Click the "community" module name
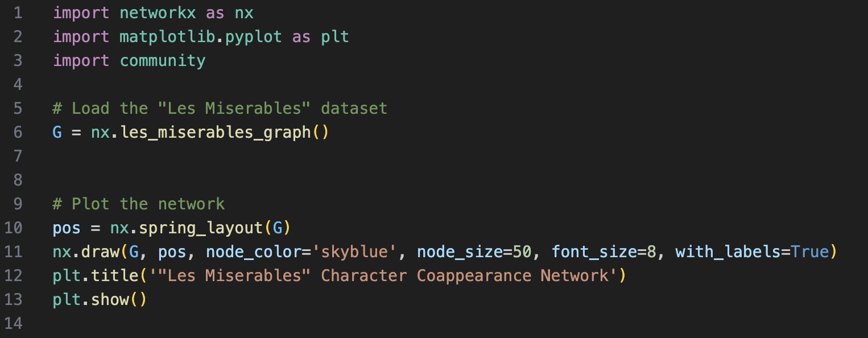Viewport: 868px width, 338px height. 162,60
